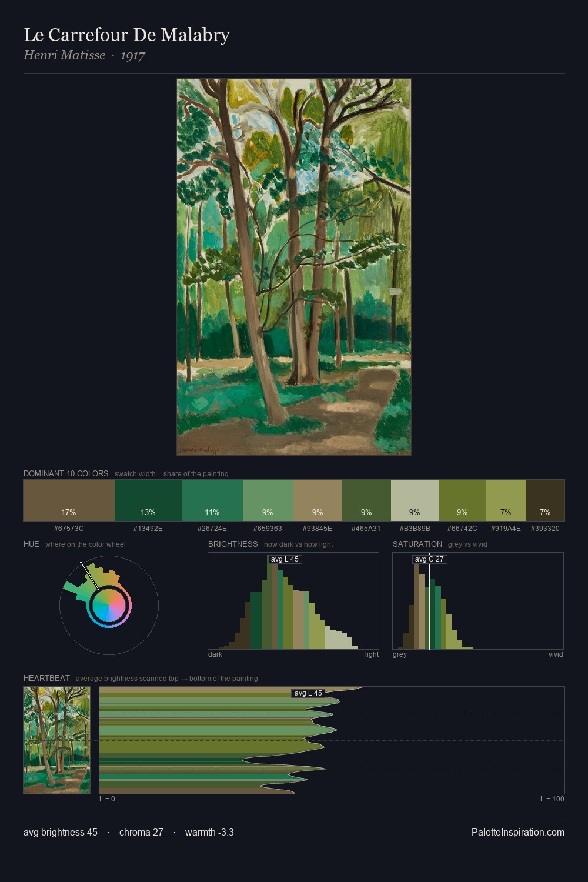The image size is (588, 882).
Task: Click the '#93845E' hex code label
Action: (318, 529)
